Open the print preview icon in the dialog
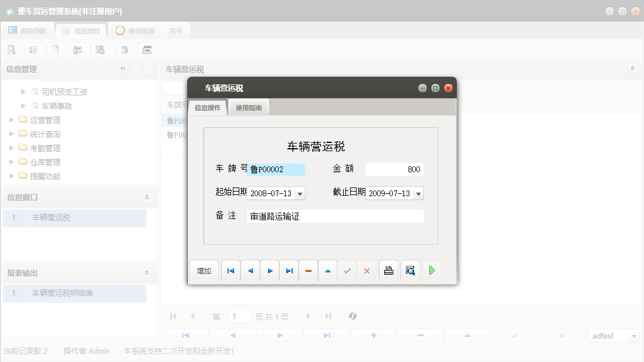Image resolution: width=644 pixels, height=362 pixels. pos(409,270)
